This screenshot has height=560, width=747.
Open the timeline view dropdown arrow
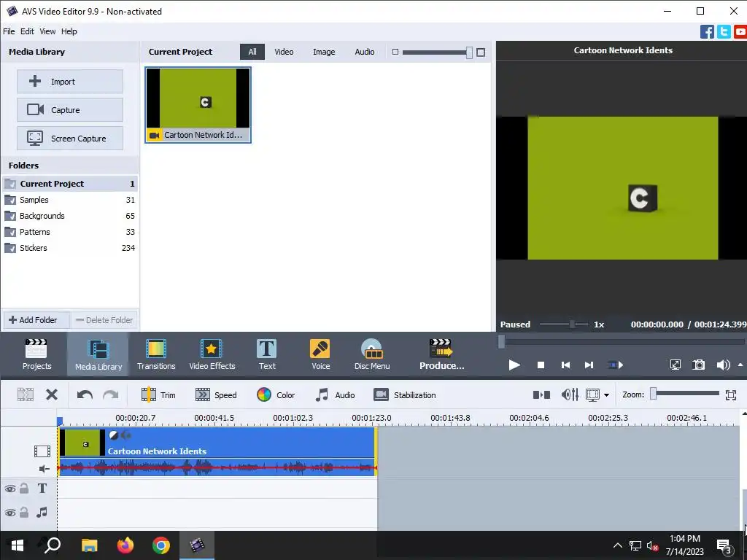point(606,394)
